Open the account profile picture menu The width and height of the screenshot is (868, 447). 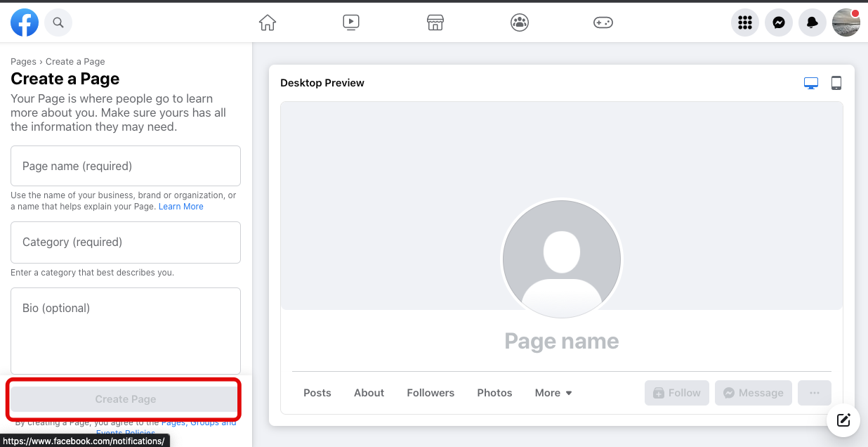pyautogui.click(x=846, y=23)
